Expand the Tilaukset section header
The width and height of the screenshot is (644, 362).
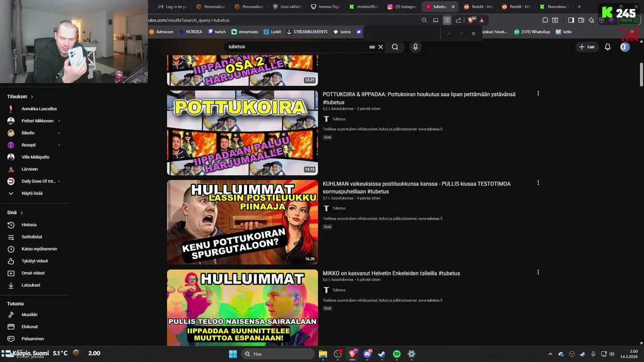pyautogui.click(x=20, y=97)
